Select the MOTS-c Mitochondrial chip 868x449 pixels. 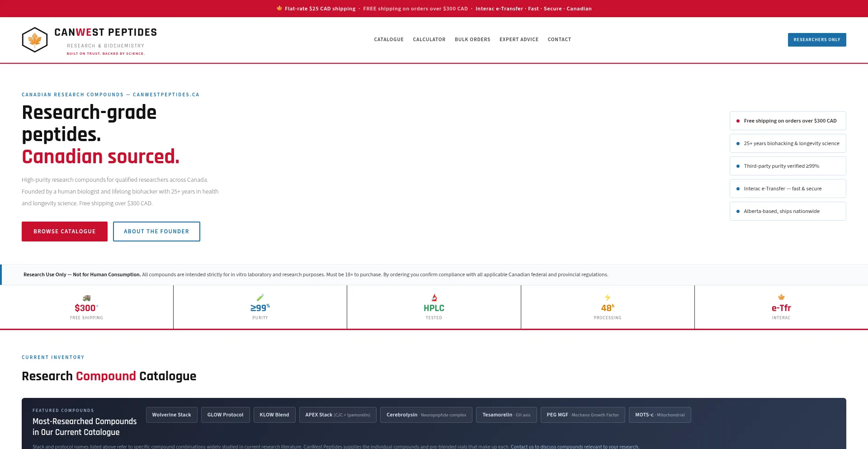tap(660, 415)
